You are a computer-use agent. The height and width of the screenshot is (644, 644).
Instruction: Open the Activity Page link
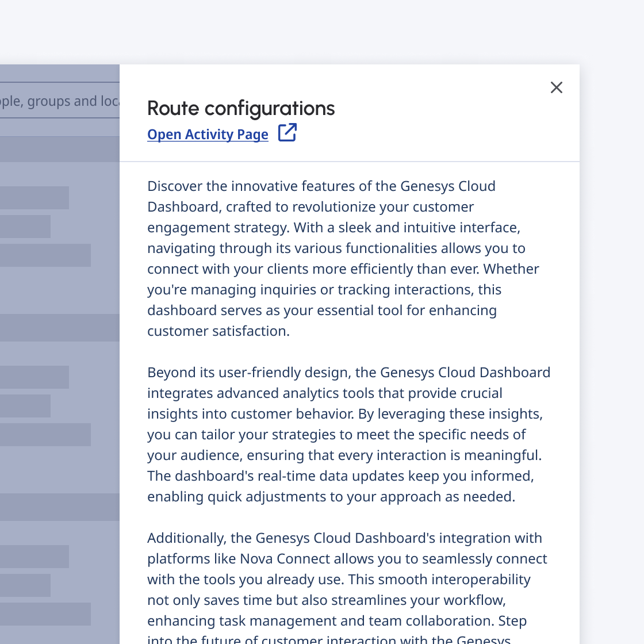208,135
